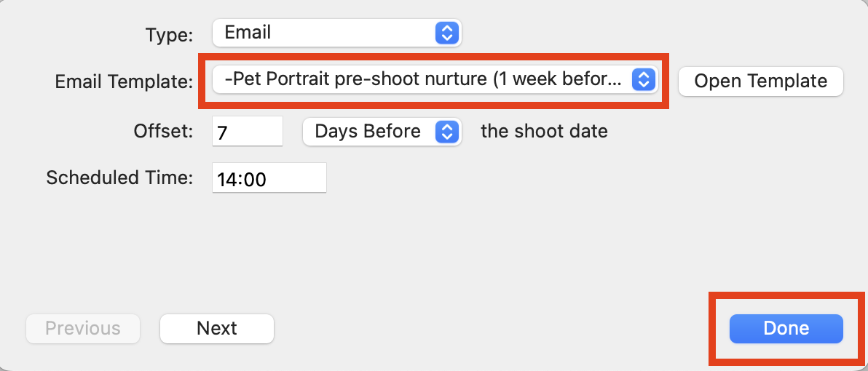Click the blue chevron icon on Type popup

pyautogui.click(x=447, y=33)
